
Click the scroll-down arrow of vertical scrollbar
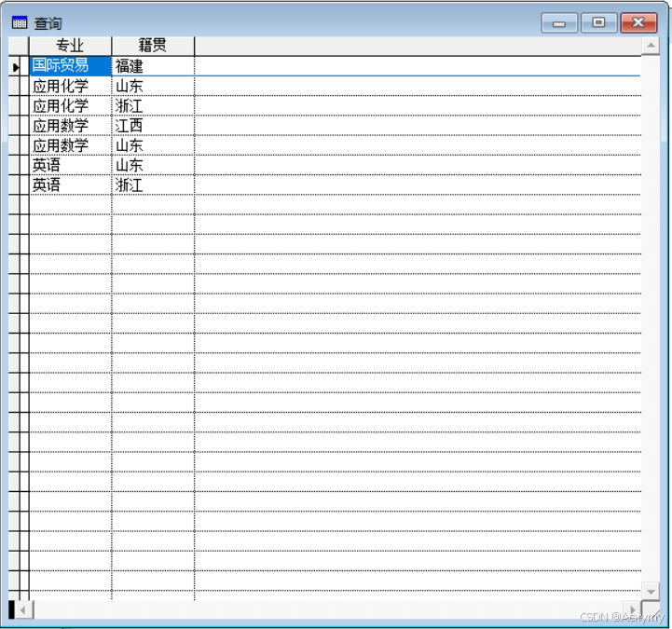651,592
